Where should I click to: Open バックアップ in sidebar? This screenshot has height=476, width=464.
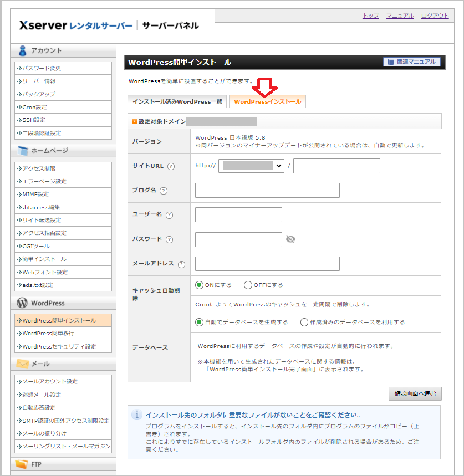tap(63, 94)
